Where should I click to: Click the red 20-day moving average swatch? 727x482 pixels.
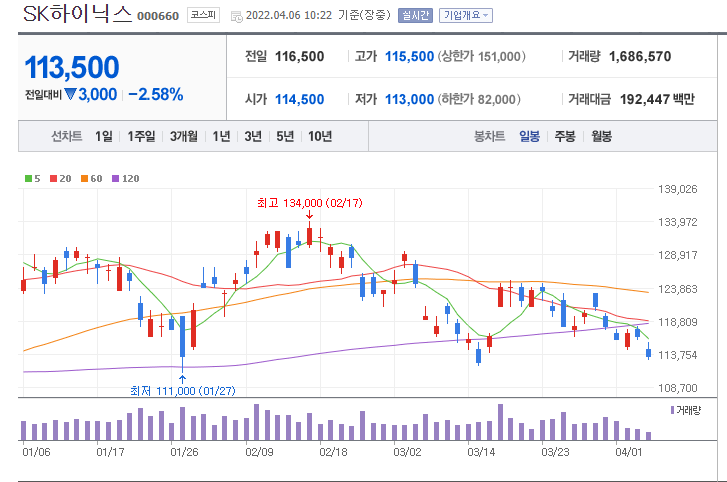[53, 178]
